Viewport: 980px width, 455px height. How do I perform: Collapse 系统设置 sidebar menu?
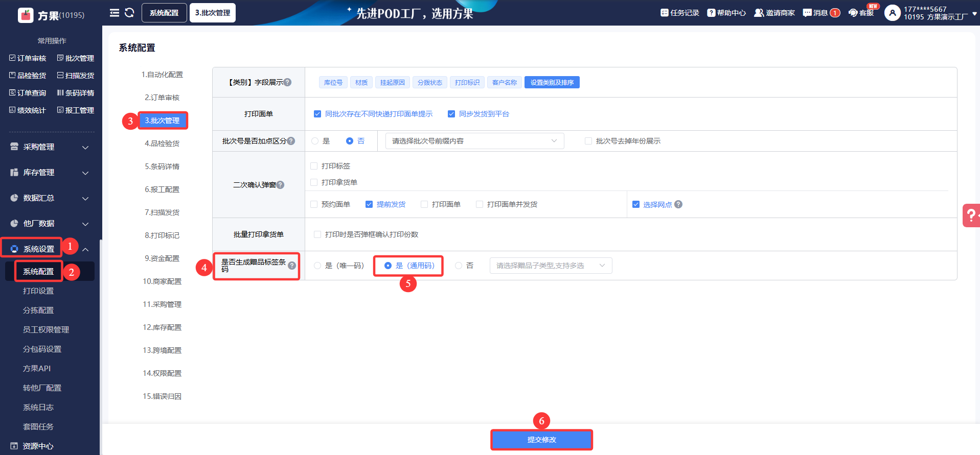tap(50, 249)
